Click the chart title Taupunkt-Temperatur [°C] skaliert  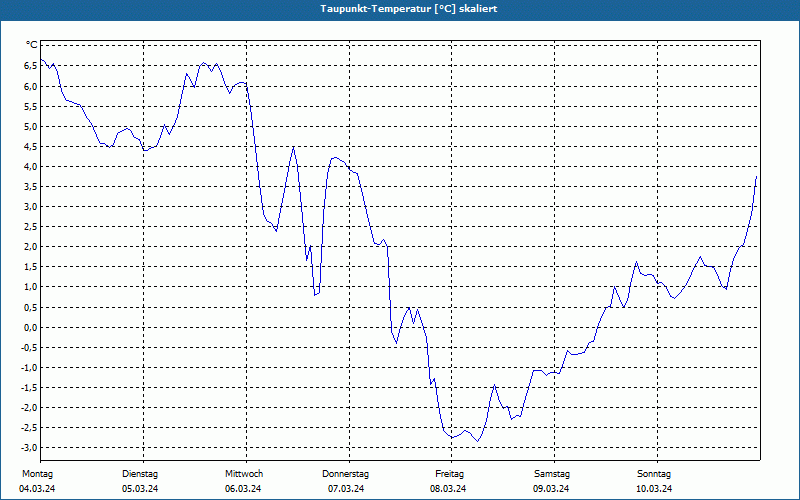click(x=409, y=9)
